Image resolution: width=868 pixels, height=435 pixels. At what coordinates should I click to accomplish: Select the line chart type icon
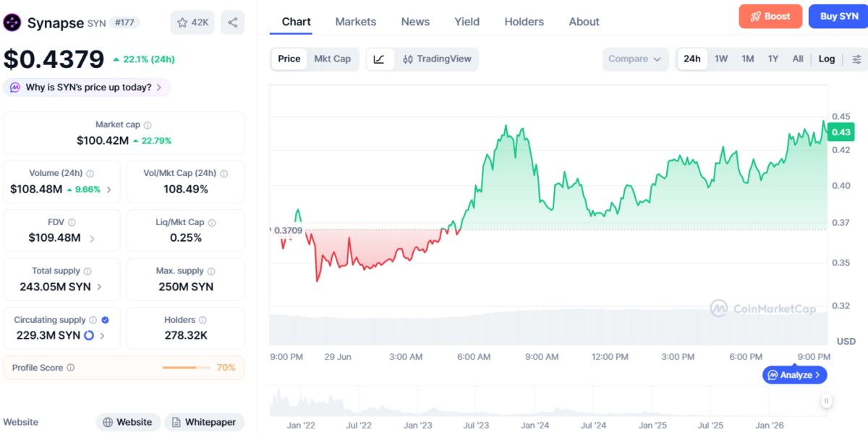(x=380, y=59)
